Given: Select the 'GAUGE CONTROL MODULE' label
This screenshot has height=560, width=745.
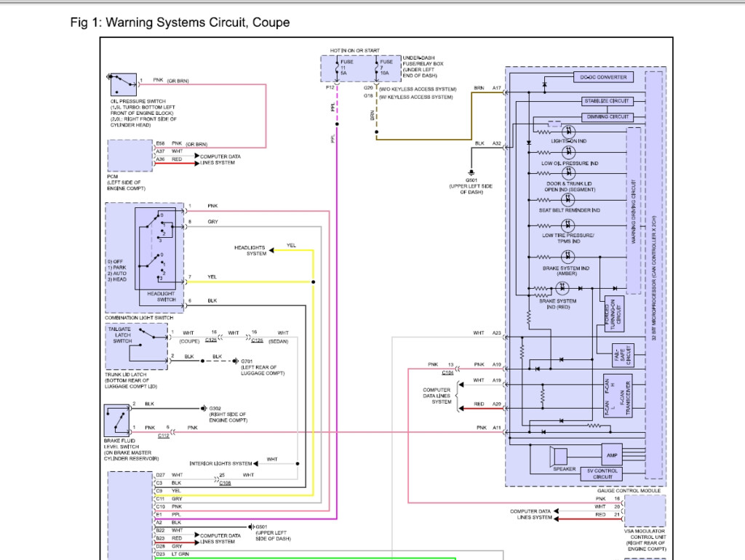Looking at the screenshot, I should point(629,491).
